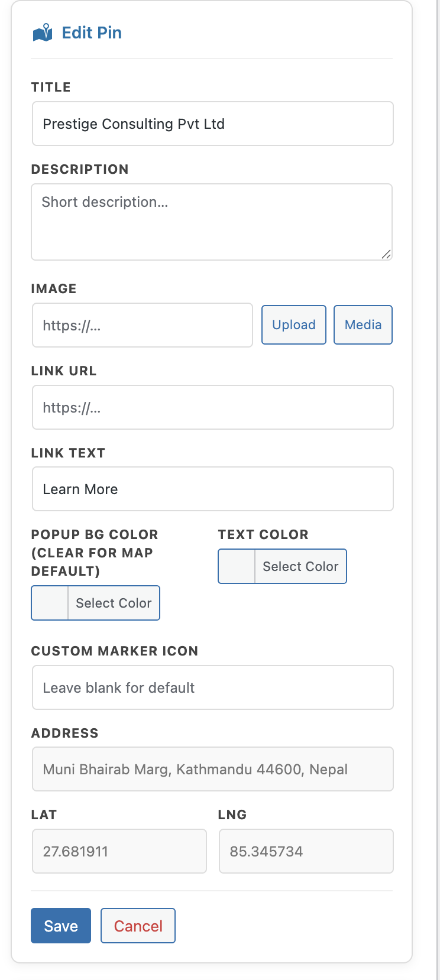
Task: Click Select Color for Text Color
Action: coord(300,566)
